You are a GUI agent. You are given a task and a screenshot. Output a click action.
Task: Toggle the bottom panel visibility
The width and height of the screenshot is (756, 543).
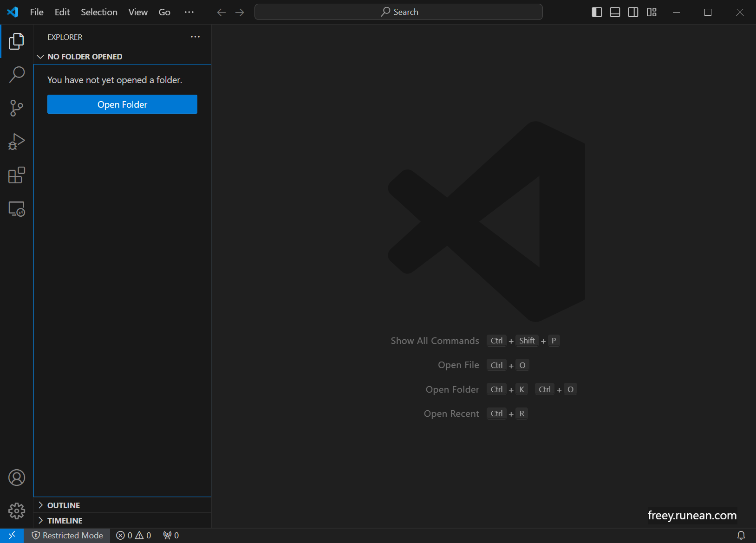(615, 12)
